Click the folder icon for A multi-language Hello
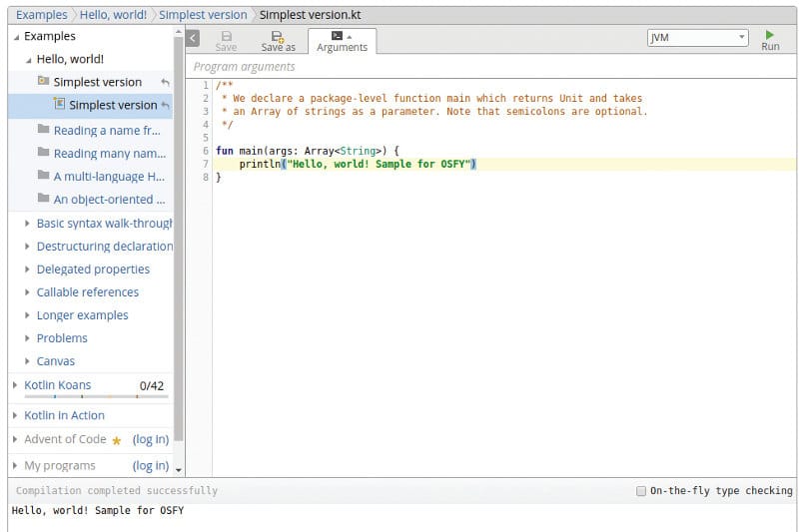The height and width of the screenshot is (532, 799). pos(44,176)
